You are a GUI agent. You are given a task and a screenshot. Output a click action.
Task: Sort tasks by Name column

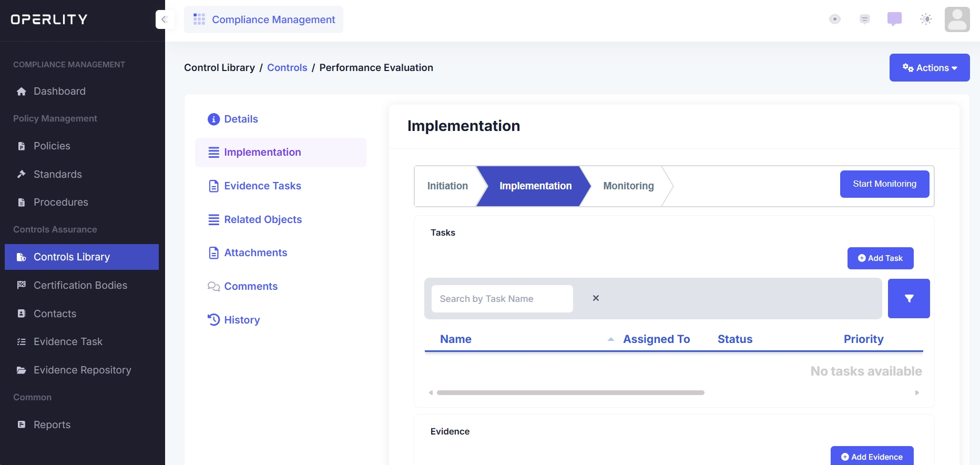456,339
